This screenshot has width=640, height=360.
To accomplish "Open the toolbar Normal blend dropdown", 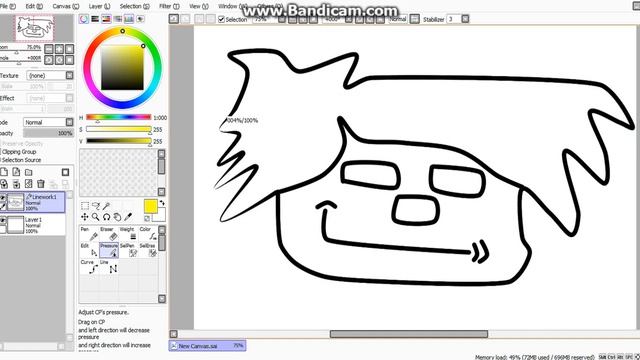I will point(398,19).
